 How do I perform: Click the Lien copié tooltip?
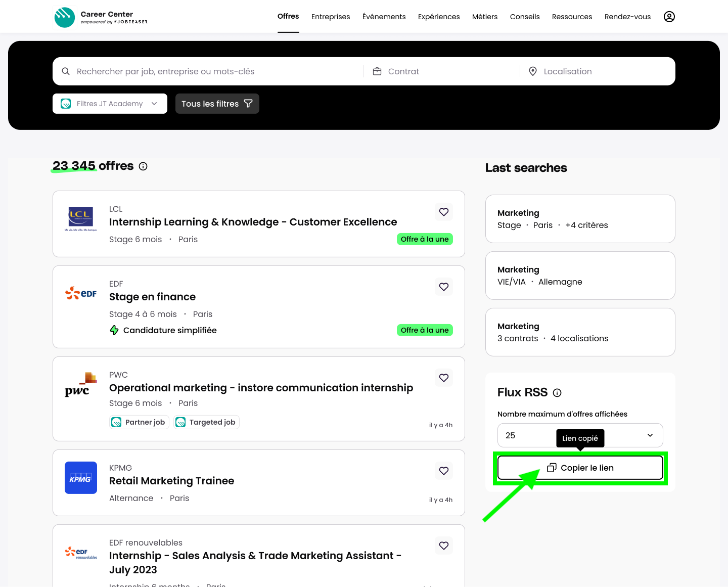[580, 438]
